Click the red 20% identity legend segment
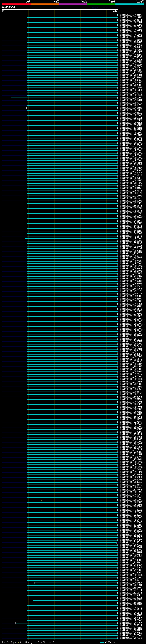The width and height of the screenshot is (146, 644). pos(16,4)
